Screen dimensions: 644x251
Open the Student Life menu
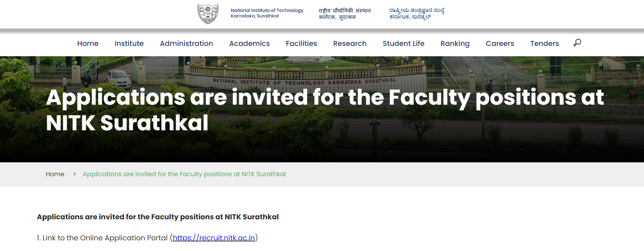[x=403, y=43]
